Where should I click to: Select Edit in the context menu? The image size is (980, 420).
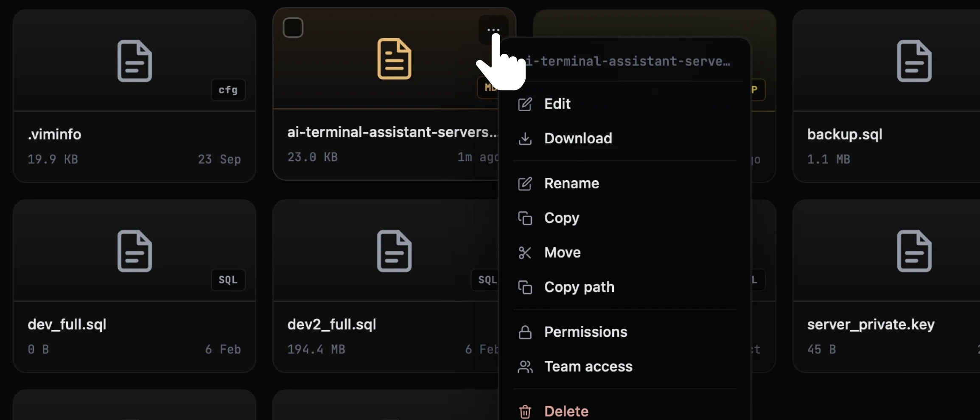point(624,104)
